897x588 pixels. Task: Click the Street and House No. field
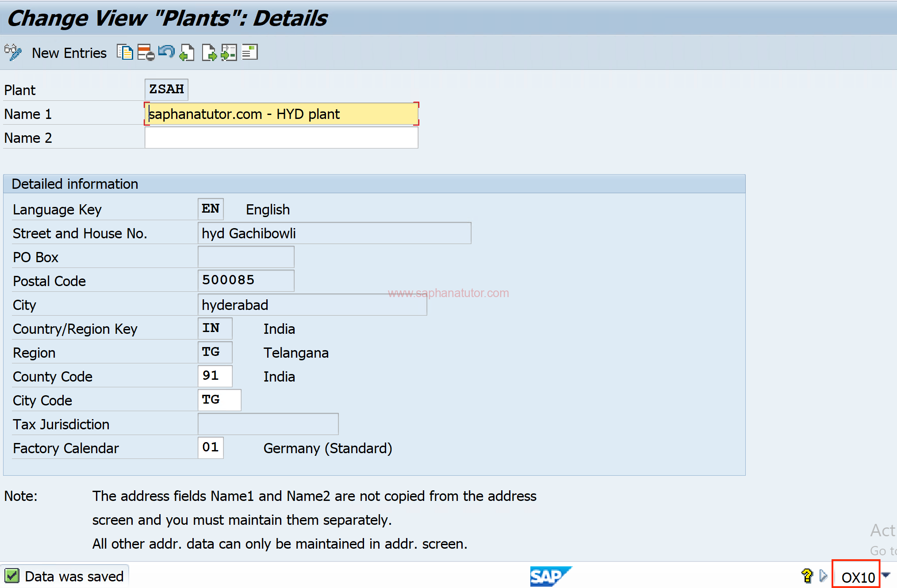tap(334, 233)
